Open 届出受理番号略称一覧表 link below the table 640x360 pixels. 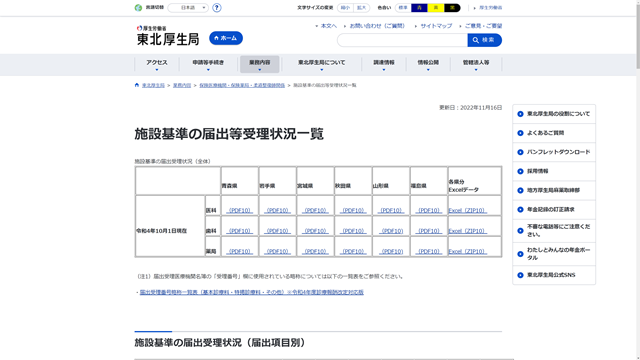coord(251,292)
